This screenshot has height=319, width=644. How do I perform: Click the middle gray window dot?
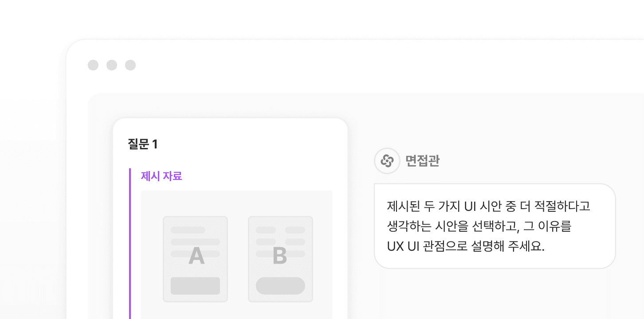click(112, 65)
